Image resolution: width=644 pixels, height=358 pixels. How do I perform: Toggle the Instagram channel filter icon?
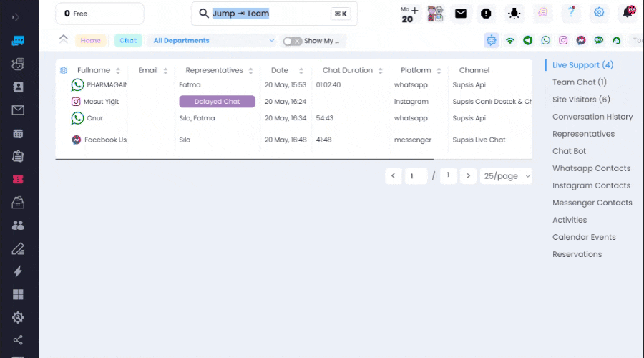(563, 40)
